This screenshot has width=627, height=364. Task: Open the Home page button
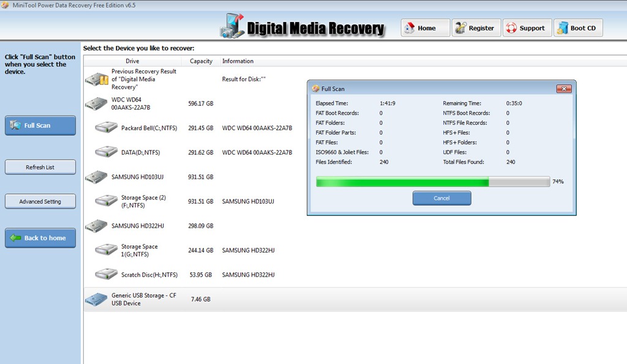pos(426,28)
